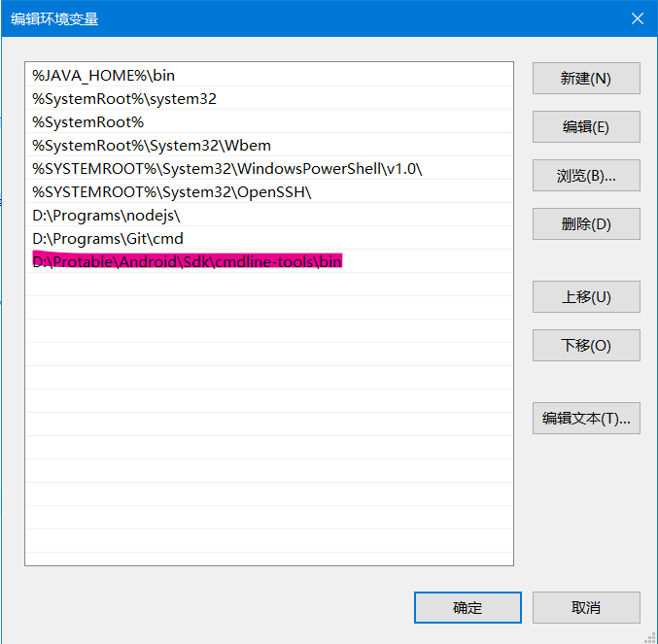
Task: Select the %SystemRoot%\system32 entry
Action: (x=269, y=98)
